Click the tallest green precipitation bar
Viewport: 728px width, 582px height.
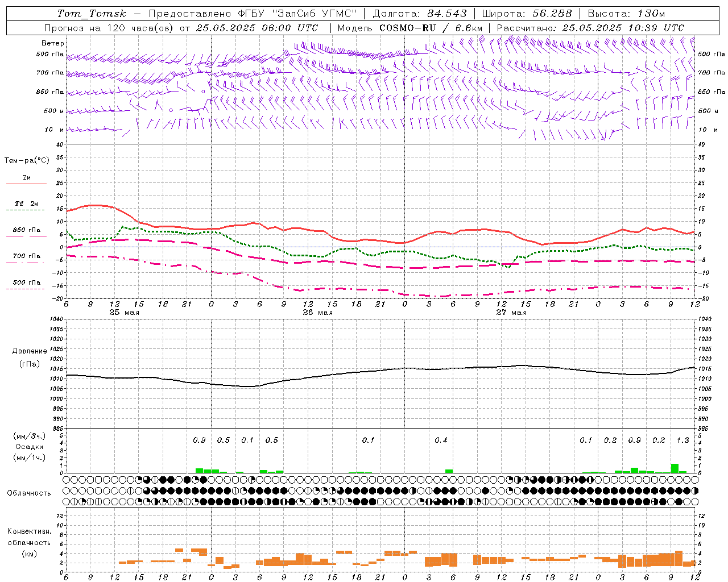pos(675,468)
